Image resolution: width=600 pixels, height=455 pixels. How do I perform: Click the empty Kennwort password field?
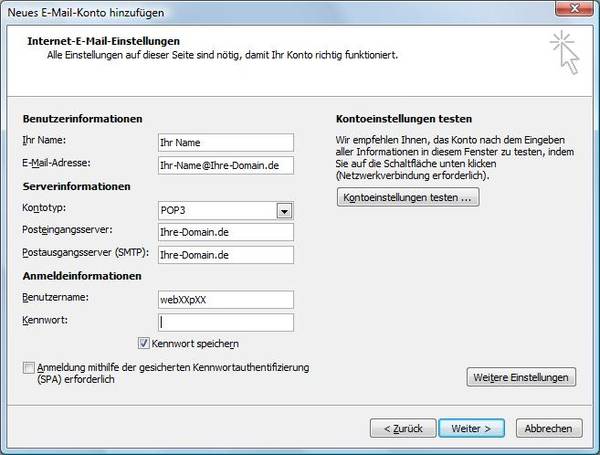[225, 322]
